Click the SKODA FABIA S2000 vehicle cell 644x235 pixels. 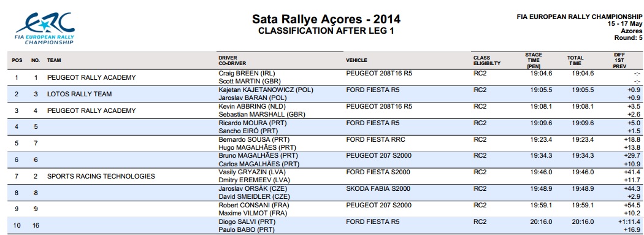click(378, 188)
